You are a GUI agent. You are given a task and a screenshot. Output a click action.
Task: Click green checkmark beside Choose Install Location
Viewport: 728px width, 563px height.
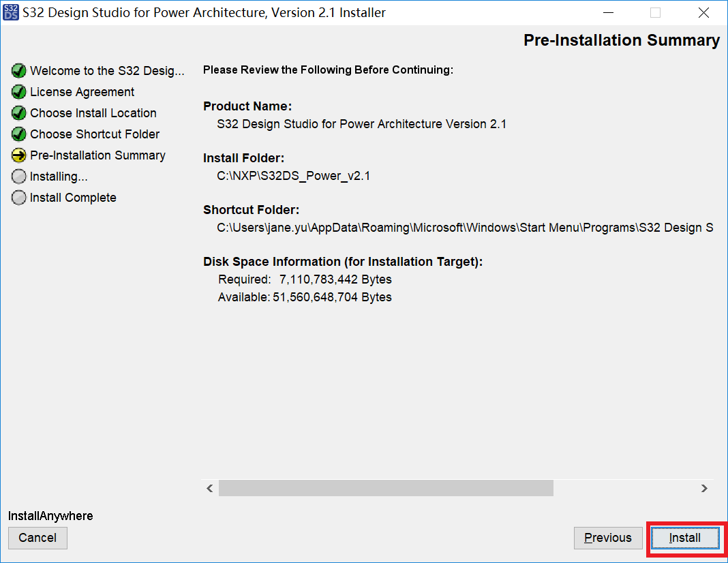[x=19, y=113]
